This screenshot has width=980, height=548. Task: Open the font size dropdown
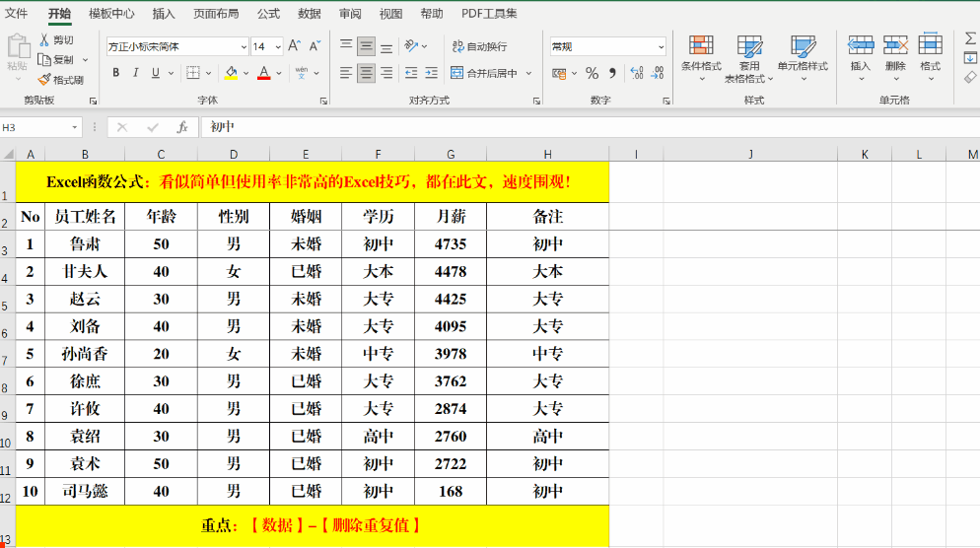[278, 47]
